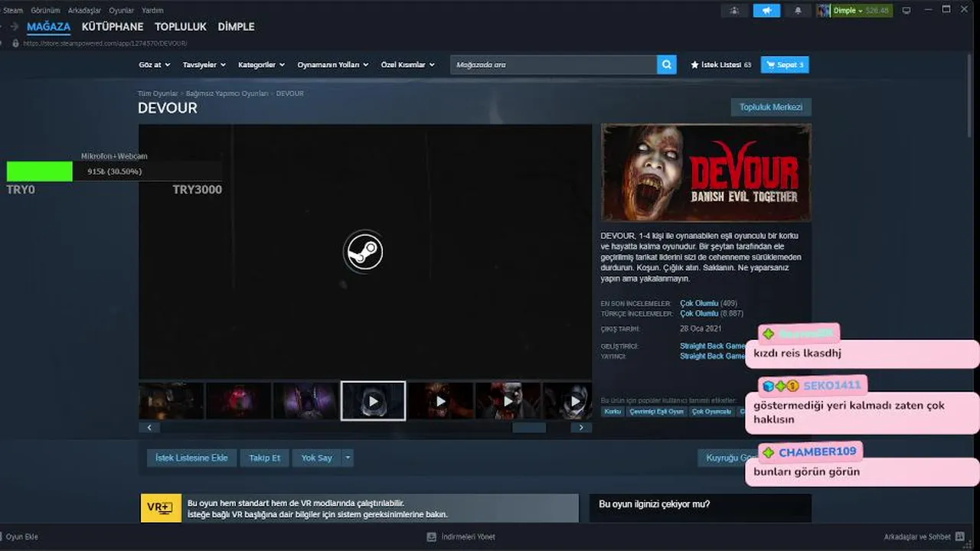Viewport: 980px width, 551px height.
Task: Click the Çok Oyunculu tag
Action: pyautogui.click(x=711, y=412)
